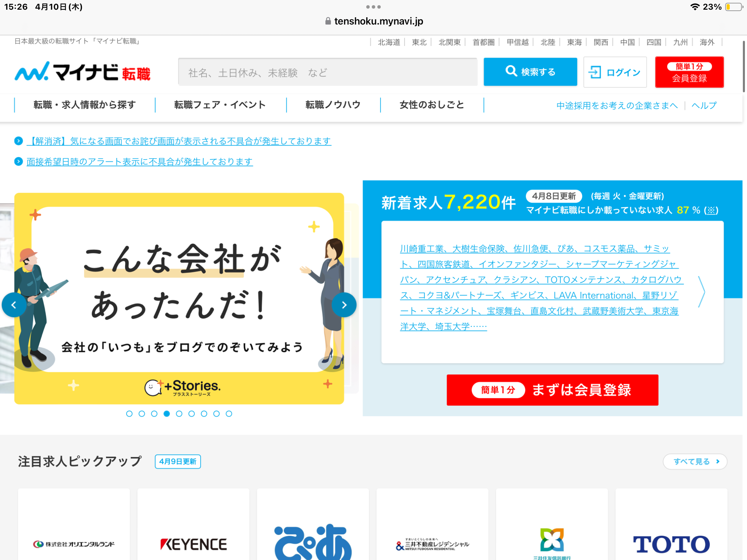This screenshot has width=747, height=560.
Task: Click the 検索する search button
Action: (x=530, y=72)
